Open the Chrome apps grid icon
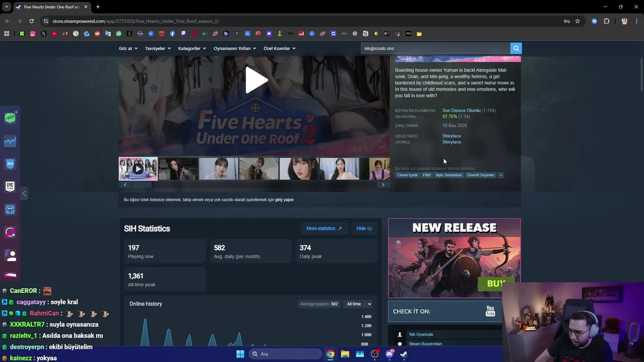The height and width of the screenshot is (362, 644). [7, 34]
